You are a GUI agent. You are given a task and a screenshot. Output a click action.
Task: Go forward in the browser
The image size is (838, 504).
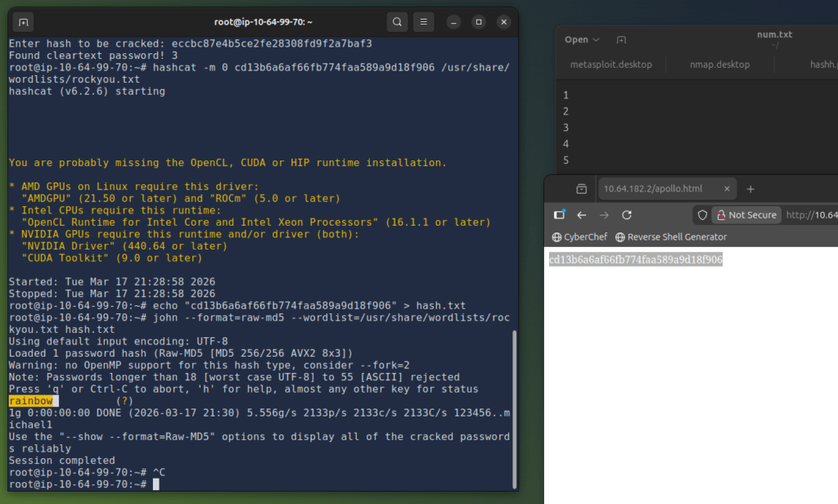click(604, 215)
